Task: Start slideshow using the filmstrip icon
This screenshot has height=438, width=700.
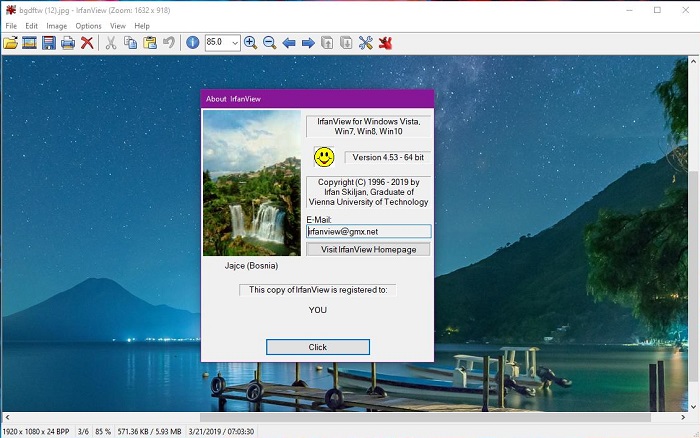Action: pyautogui.click(x=29, y=43)
